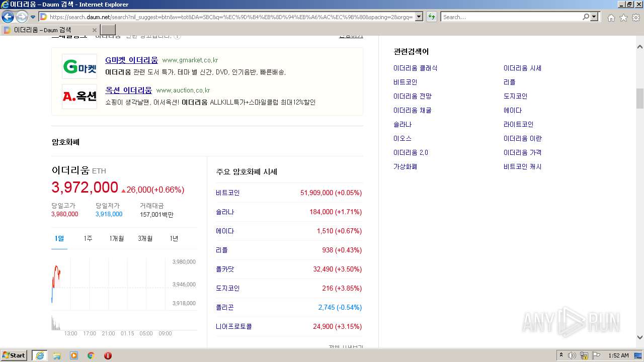Open 니어프로토콜 in the price list
The image size is (644, 362).
234,326
